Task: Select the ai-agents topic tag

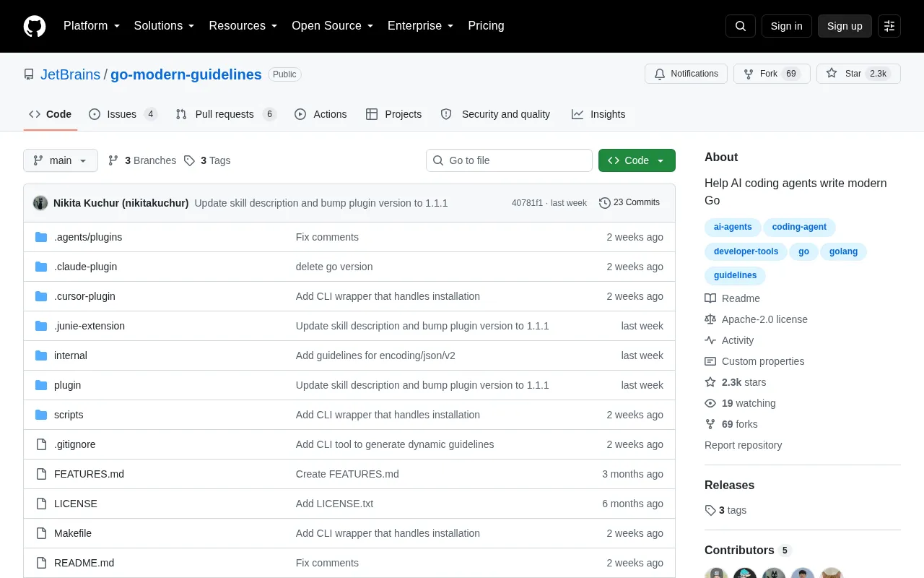Action: [x=733, y=227]
